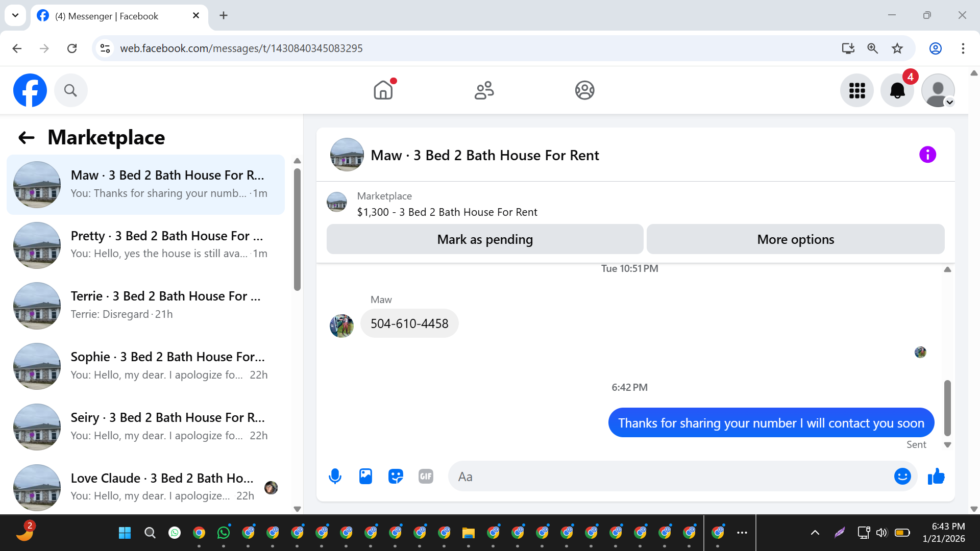Image resolution: width=980 pixels, height=551 pixels.
Task: Open the browser tab search dropdown
Action: pos(15,15)
